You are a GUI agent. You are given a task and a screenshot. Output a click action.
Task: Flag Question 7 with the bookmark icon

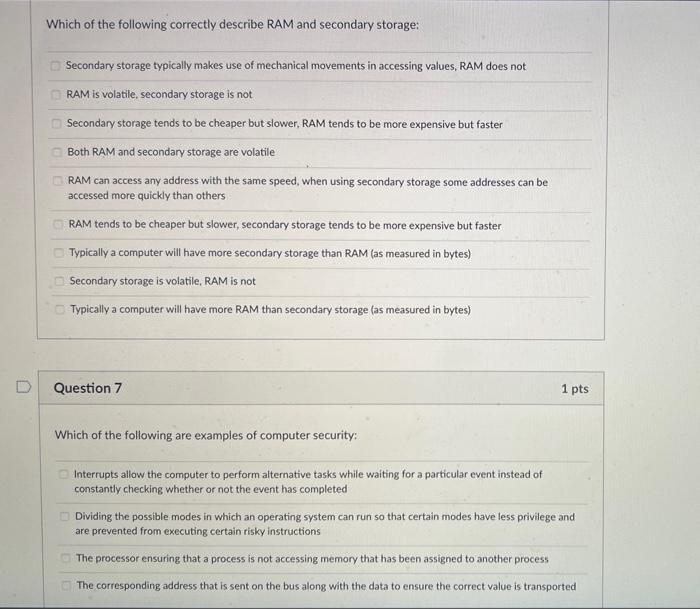[x=18, y=385]
